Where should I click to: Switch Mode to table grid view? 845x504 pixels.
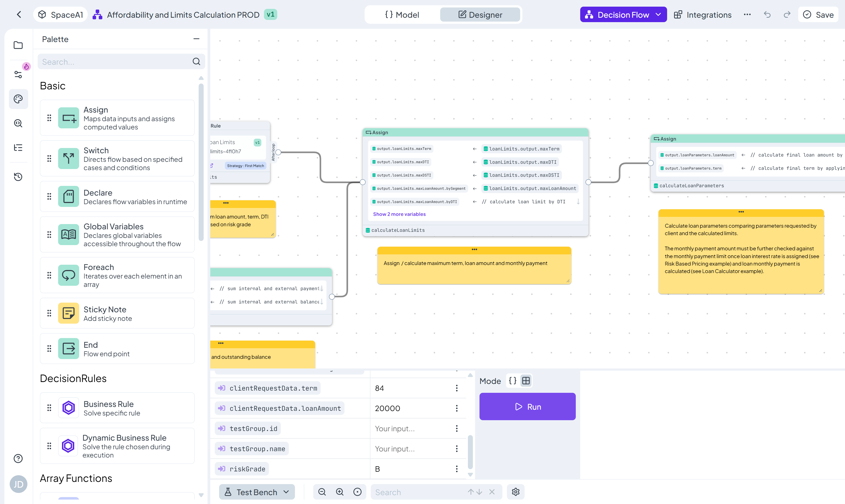(x=526, y=381)
